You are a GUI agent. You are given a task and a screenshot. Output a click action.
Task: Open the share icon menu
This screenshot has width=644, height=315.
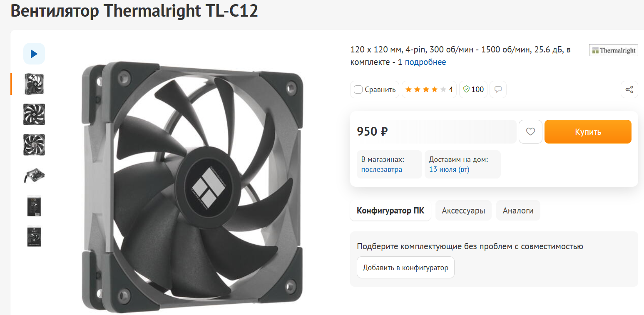[629, 89]
